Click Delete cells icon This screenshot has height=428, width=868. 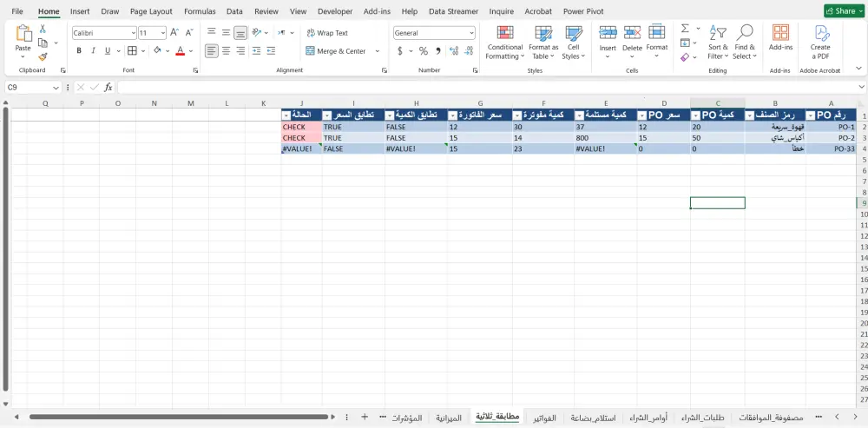pos(632,33)
